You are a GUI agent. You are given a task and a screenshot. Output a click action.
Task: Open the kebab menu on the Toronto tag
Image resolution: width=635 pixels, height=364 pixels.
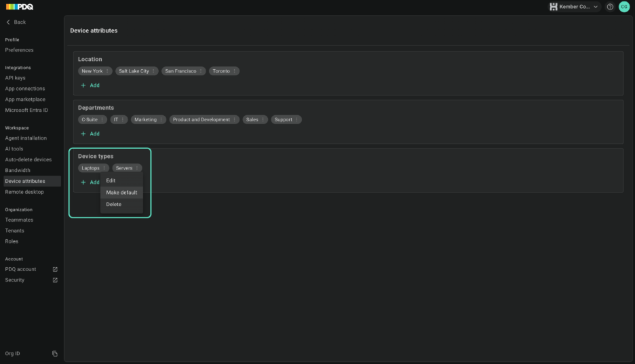tap(234, 71)
